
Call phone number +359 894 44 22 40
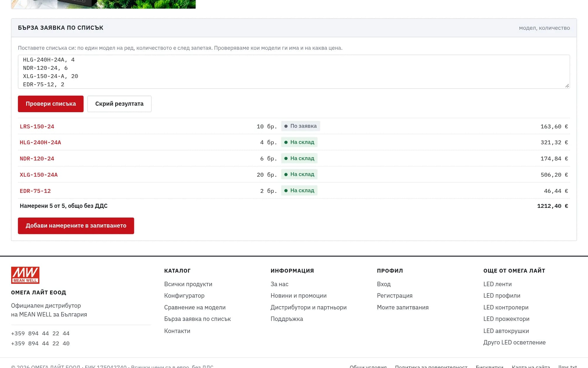tap(40, 344)
